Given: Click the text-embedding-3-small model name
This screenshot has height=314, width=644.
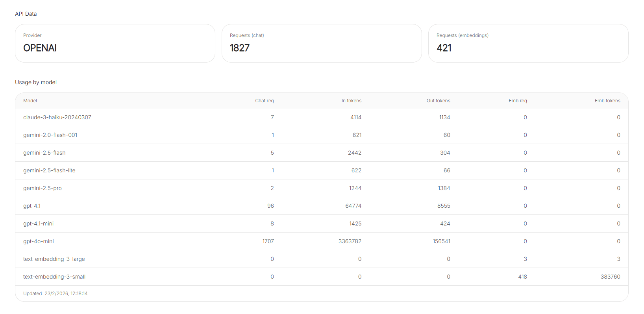Looking at the screenshot, I should (54, 277).
